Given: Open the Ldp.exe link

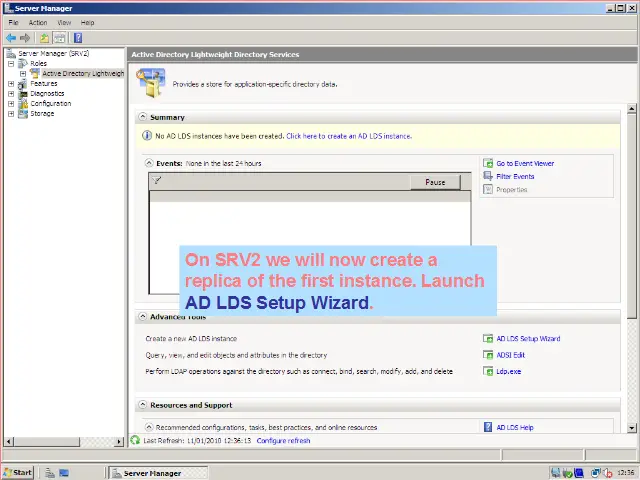Looking at the screenshot, I should (x=509, y=371).
